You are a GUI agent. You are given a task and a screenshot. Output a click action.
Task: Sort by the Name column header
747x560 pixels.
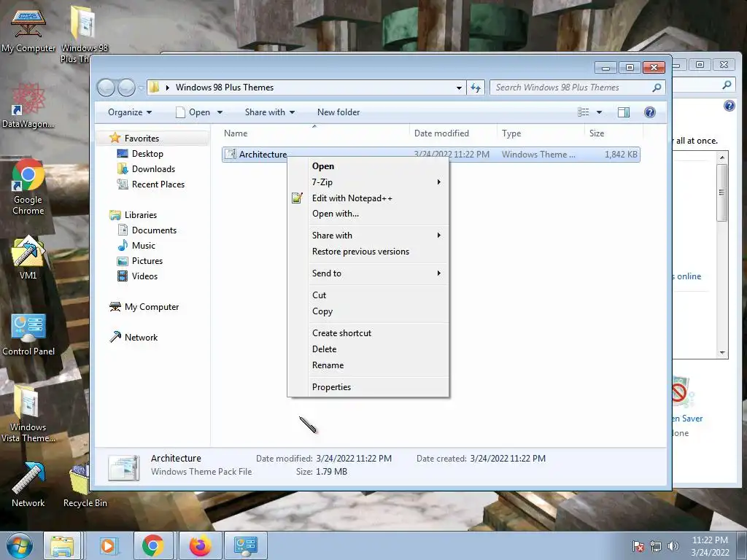click(314, 133)
